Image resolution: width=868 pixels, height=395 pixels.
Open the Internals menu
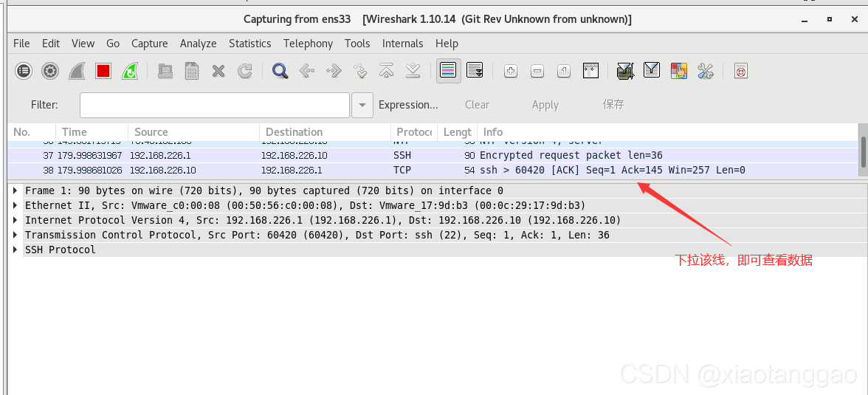point(403,44)
